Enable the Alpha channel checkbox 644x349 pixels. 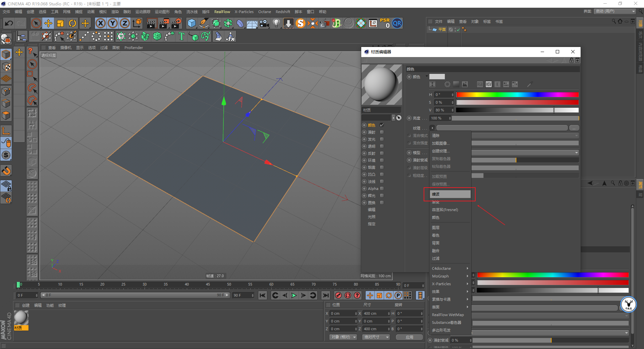click(382, 189)
